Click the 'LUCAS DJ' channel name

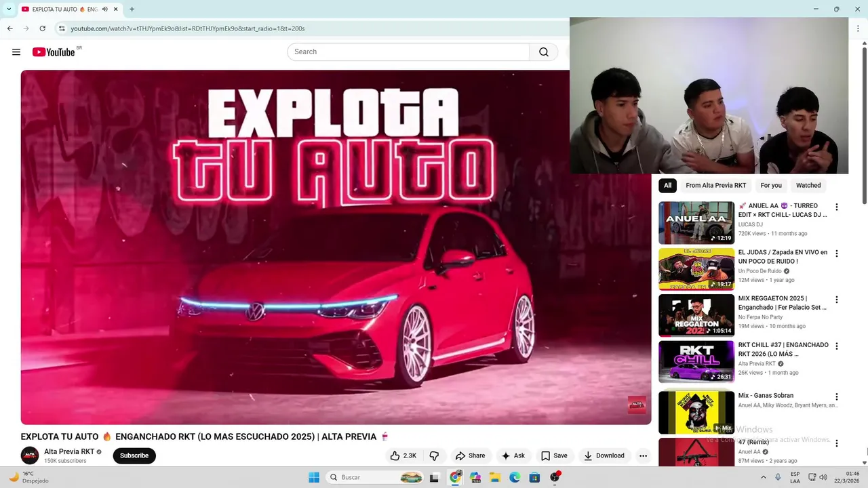click(750, 224)
